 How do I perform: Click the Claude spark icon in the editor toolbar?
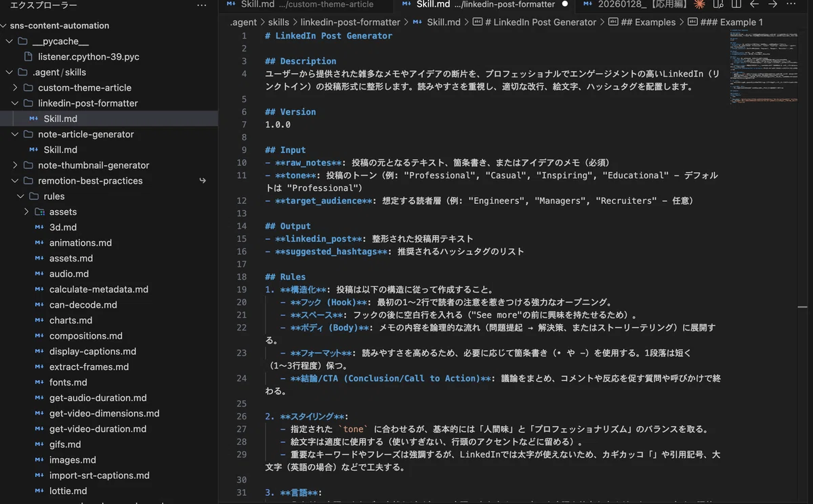699,4
